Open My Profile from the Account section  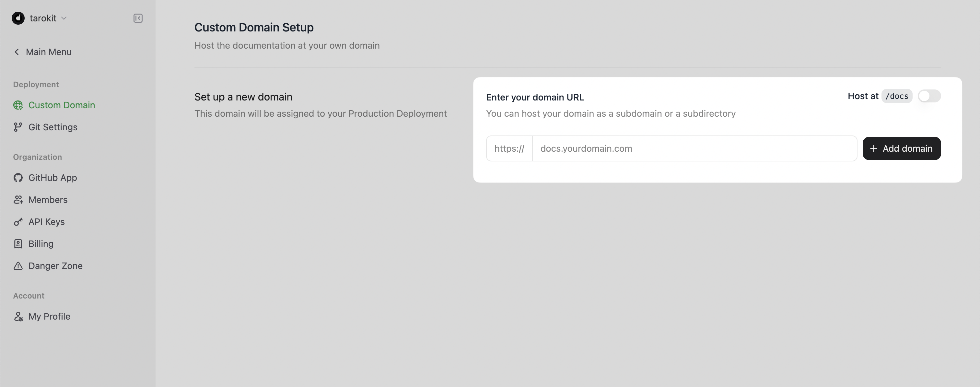tap(49, 316)
